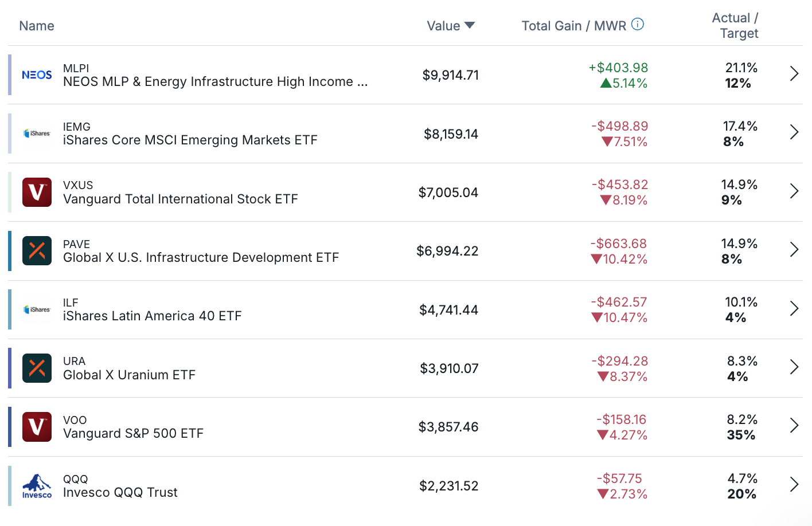Click the Vanguard logo next to VXUS

pos(37,192)
